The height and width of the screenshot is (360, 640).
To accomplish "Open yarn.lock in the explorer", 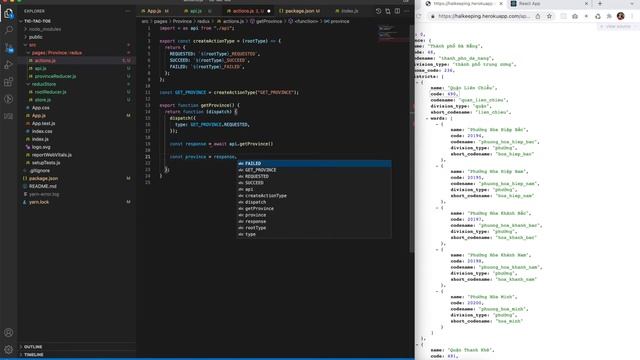I will (x=39, y=202).
